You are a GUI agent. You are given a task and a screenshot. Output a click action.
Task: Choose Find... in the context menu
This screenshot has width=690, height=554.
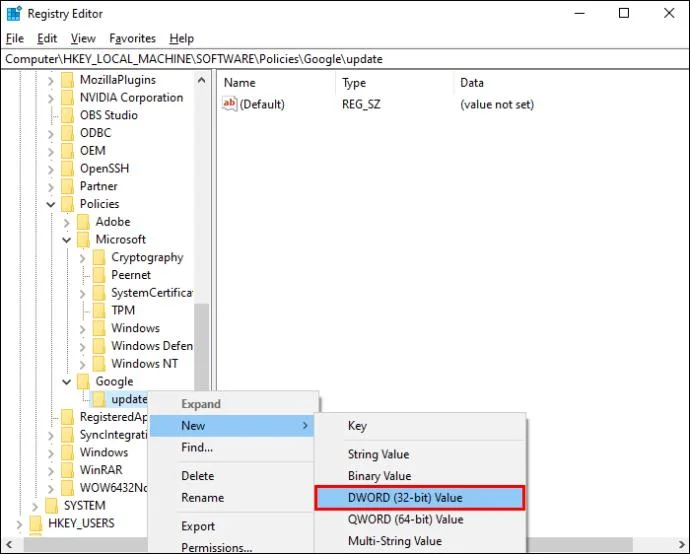click(232, 448)
